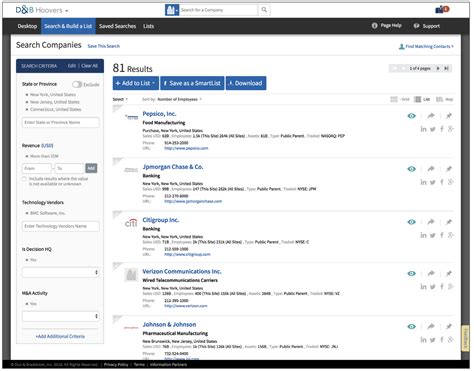Image resolution: width=474 pixels, height=371 pixels.
Task: Open LinkedIn icon for Pepsico, Inc.
Action: (x=423, y=129)
